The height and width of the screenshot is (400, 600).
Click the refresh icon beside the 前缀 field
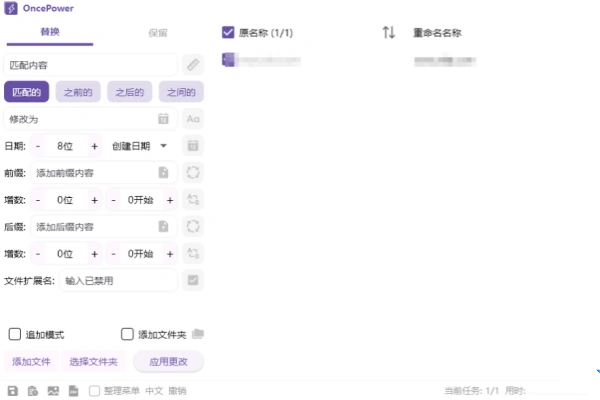click(193, 173)
